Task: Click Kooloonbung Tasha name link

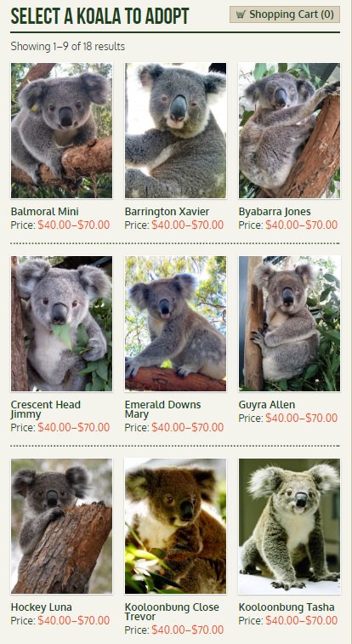Action: tap(287, 607)
